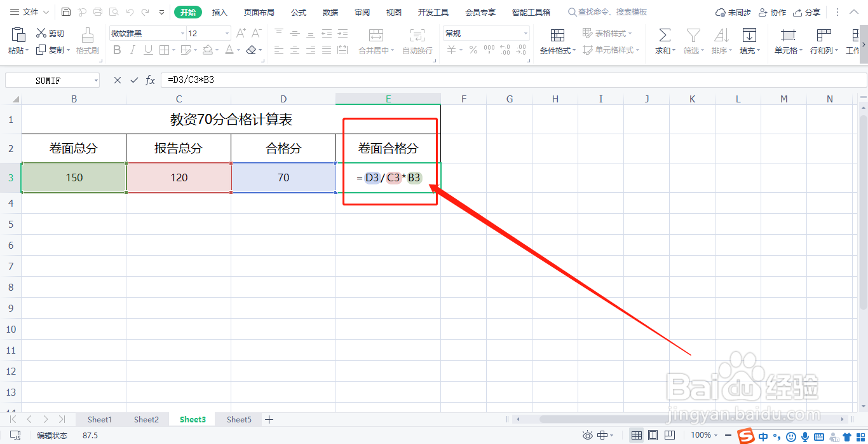Select the 格式刷 (Format Painter) icon
Screen dimensions: 868x444
point(86,39)
